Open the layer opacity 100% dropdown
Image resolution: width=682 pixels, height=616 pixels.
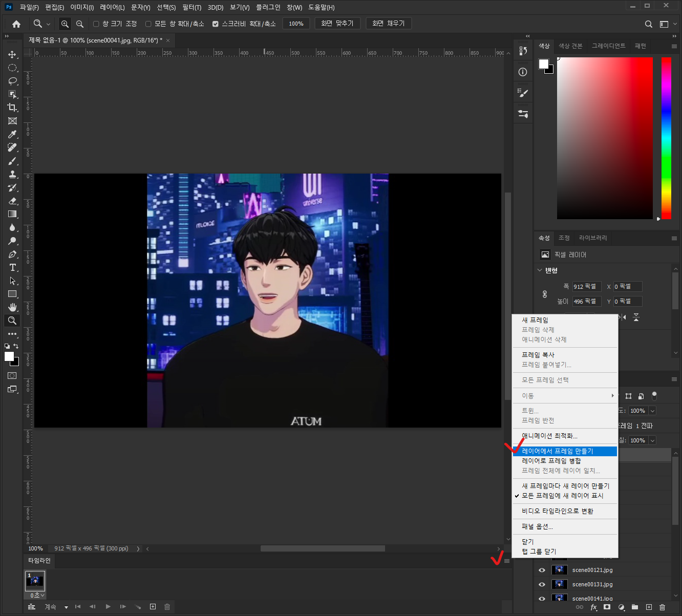pyautogui.click(x=652, y=411)
